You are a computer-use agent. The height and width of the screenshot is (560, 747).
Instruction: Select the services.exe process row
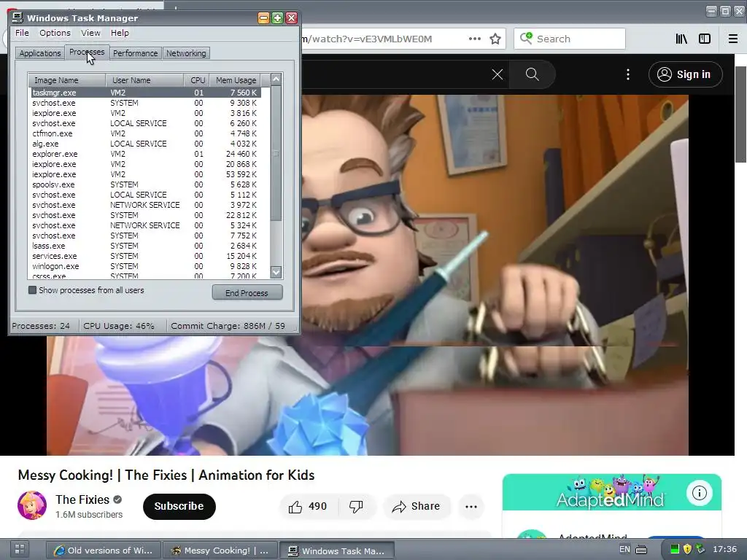[x=146, y=256]
